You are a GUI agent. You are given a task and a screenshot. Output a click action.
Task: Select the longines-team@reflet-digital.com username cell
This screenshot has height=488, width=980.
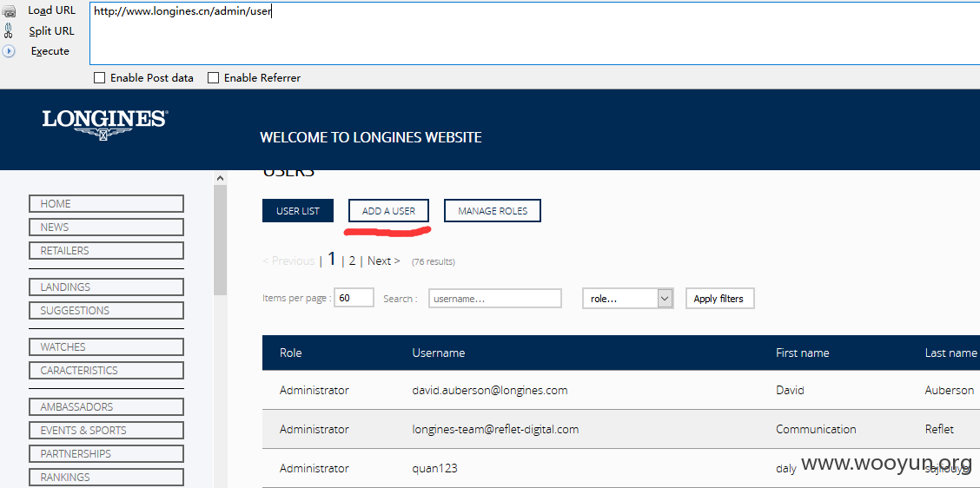pos(495,429)
